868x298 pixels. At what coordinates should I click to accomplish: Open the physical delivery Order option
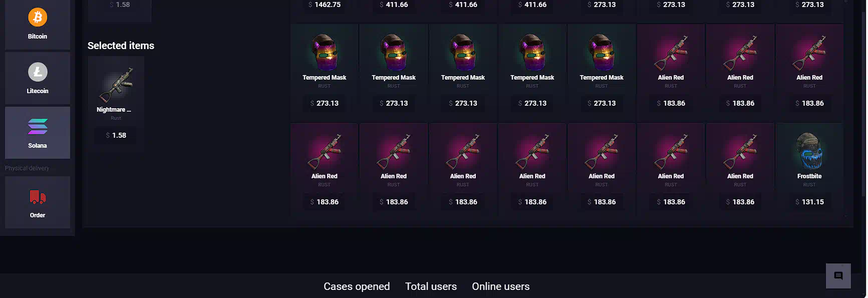[x=38, y=202]
